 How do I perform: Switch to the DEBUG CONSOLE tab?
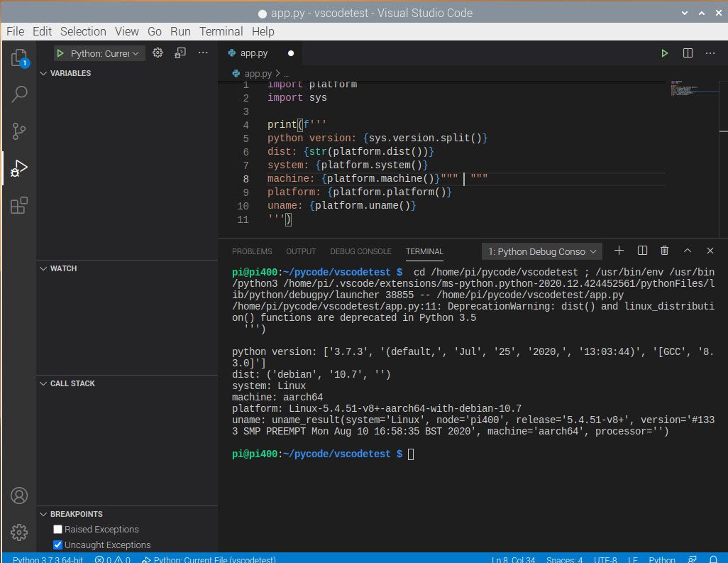coord(360,251)
